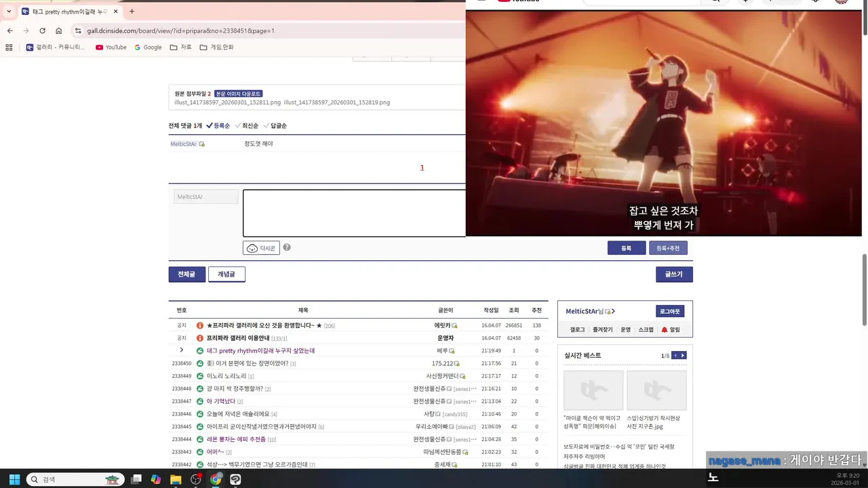Click the taskbar 검색 search box
The image size is (868, 488).
[75, 479]
